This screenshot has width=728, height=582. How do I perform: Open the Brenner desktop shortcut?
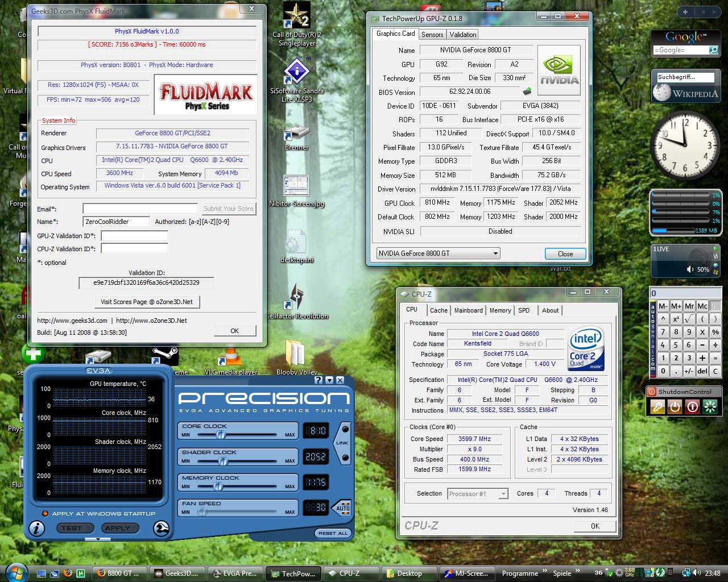(297, 137)
